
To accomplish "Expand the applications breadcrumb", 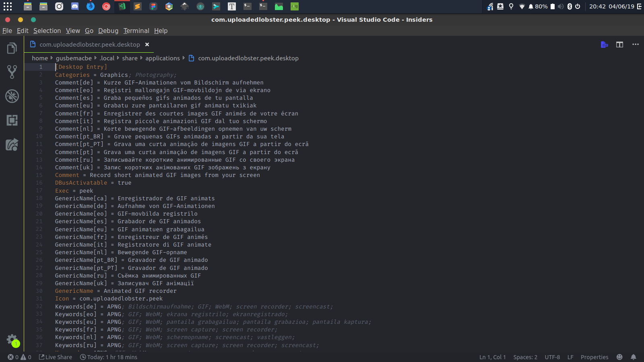I will pos(163,58).
